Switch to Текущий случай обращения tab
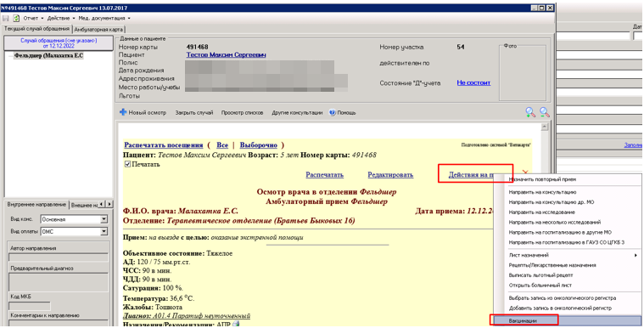This screenshot has width=644, height=328. tap(36, 29)
